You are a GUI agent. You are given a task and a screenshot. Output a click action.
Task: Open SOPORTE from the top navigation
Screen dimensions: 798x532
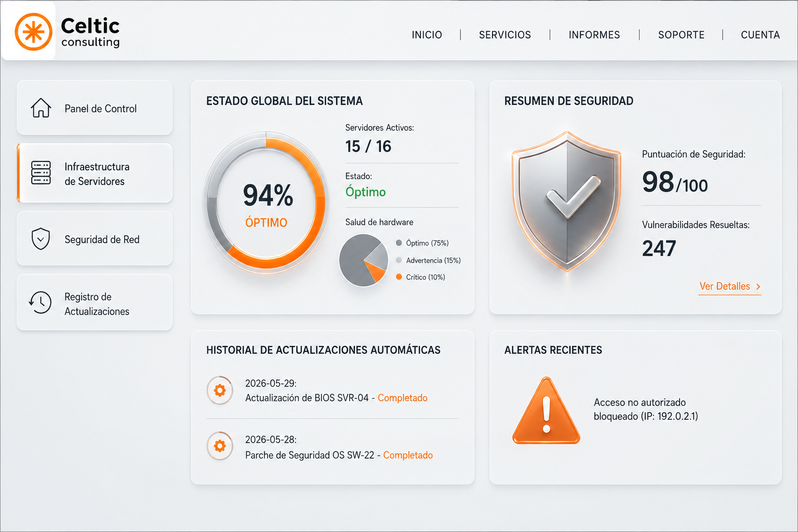tap(681, 35)
